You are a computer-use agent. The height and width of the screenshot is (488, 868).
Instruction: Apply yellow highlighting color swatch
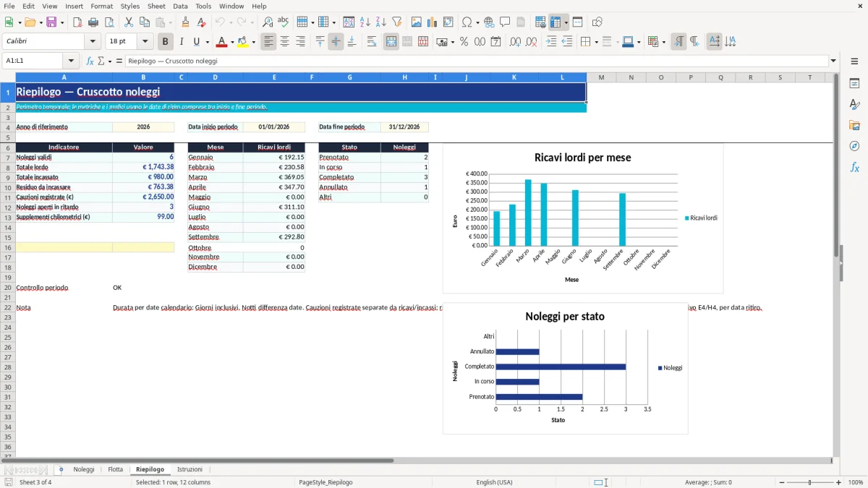pos(243,42)
